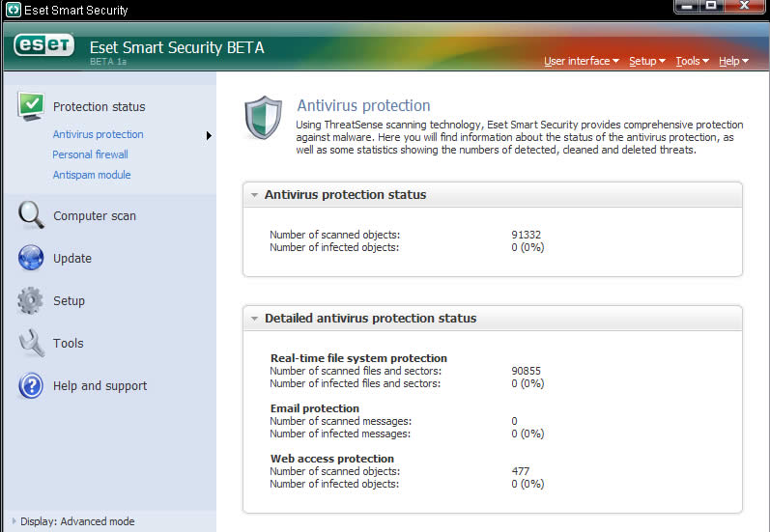This screenshot has height=532, width=770.
Task: Collapse the Antivirus protection status section
Action: 254,195
